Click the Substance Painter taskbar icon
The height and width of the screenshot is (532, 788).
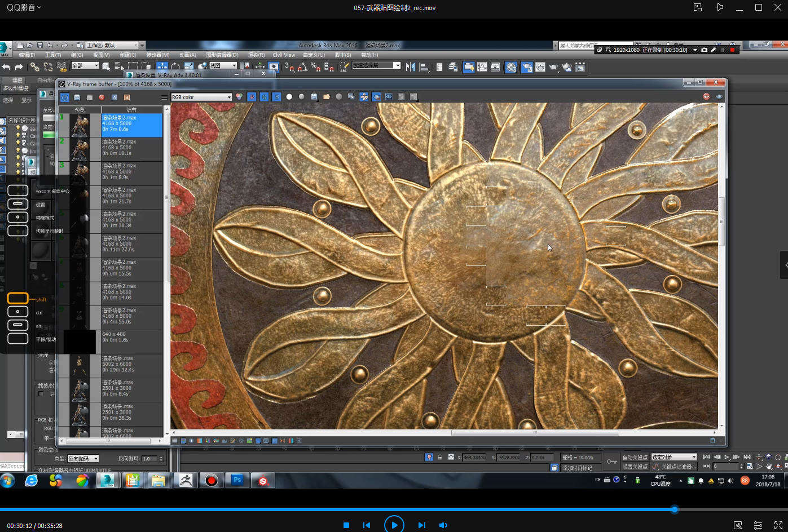pyautogui.click(x=263, y=481)
